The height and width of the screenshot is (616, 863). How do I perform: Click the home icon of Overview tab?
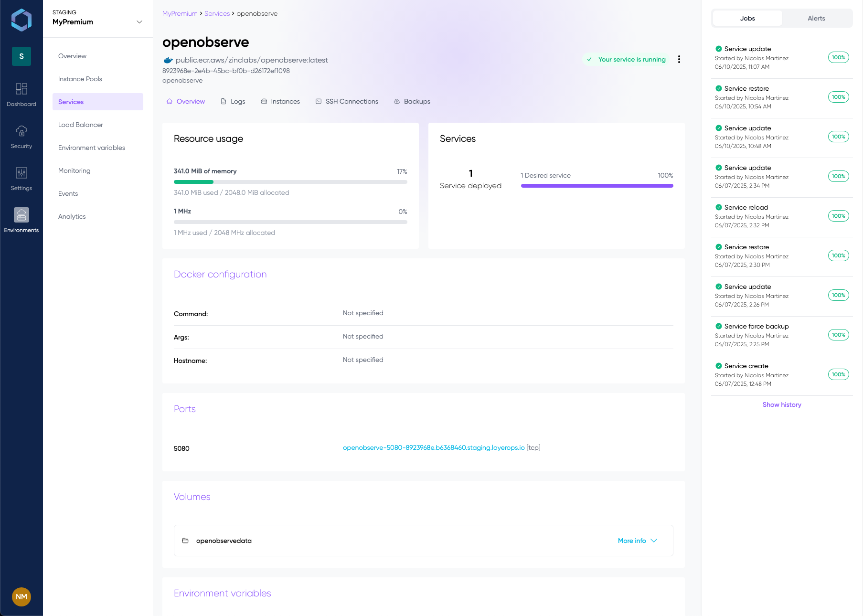point(170,101)
